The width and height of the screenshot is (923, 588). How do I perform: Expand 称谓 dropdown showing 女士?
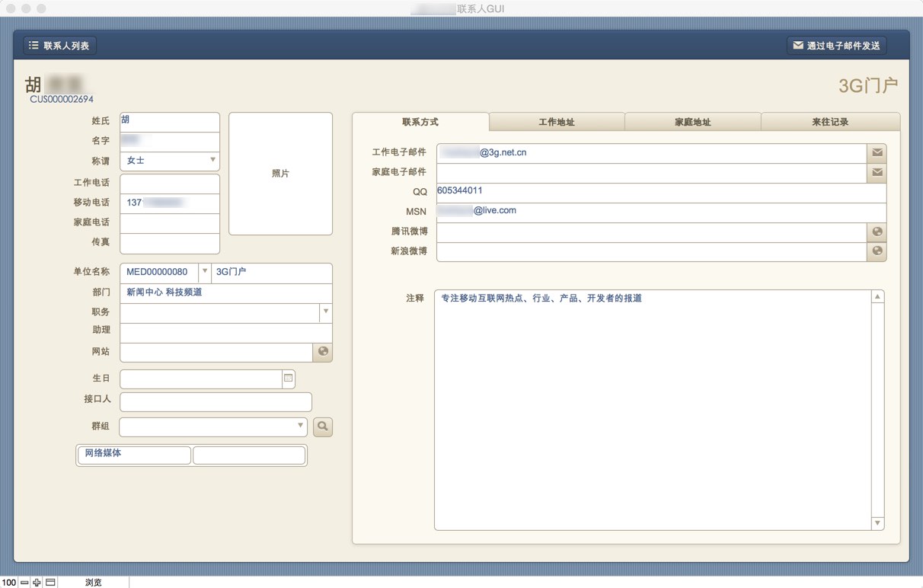[x=212, y=161]
